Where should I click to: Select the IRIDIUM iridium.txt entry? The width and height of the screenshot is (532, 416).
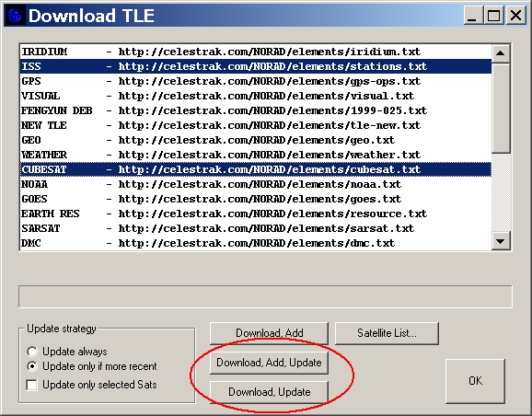click(256, 52)
